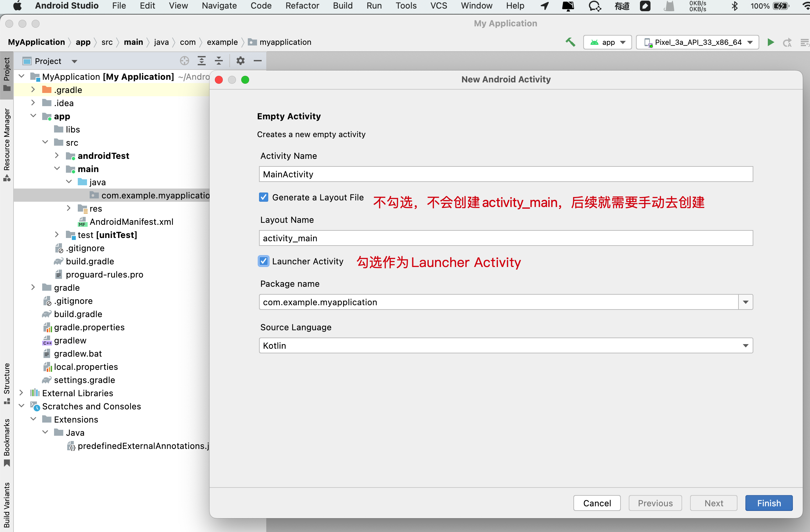The image size is (810, 532).
Task: Toggle the Launcher Activity checkbox
Action: (x=264, y=261)
